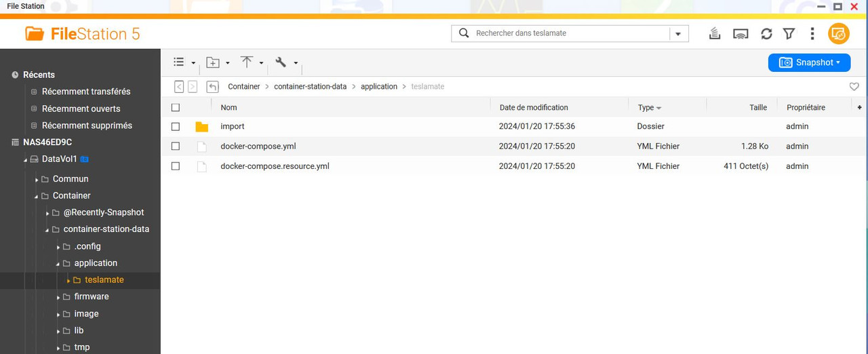Go up to parent folder arrow

[213, 87]
